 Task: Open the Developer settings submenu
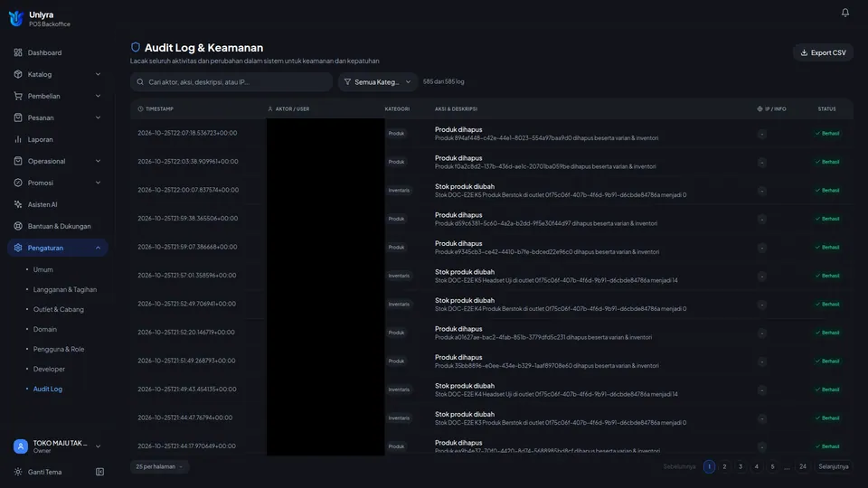pyautogui.click(x=49, y=369)
